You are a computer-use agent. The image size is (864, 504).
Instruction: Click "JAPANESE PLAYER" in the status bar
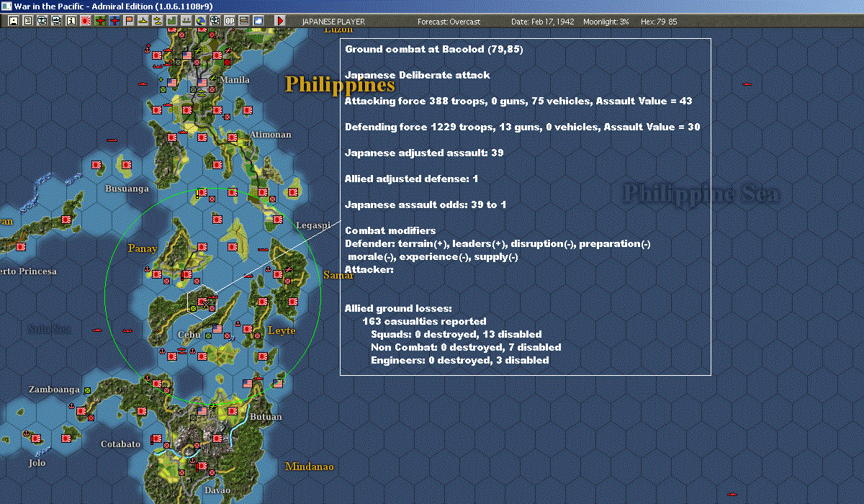[x=333, y=22]
